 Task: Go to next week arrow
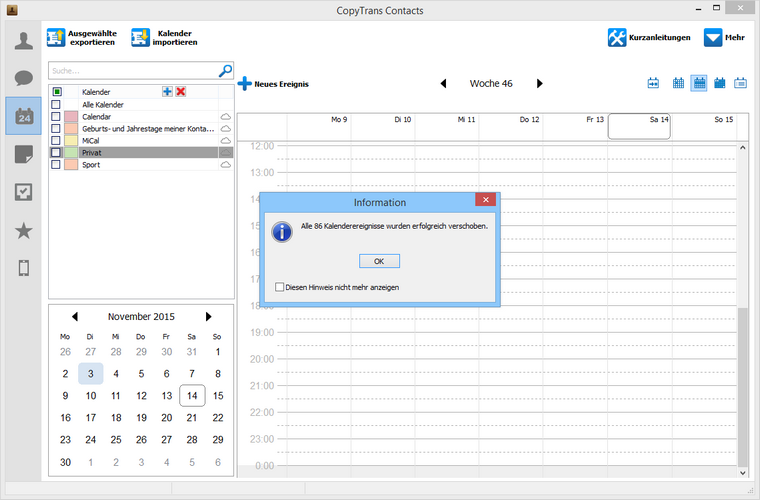click(x=539, y=83)
